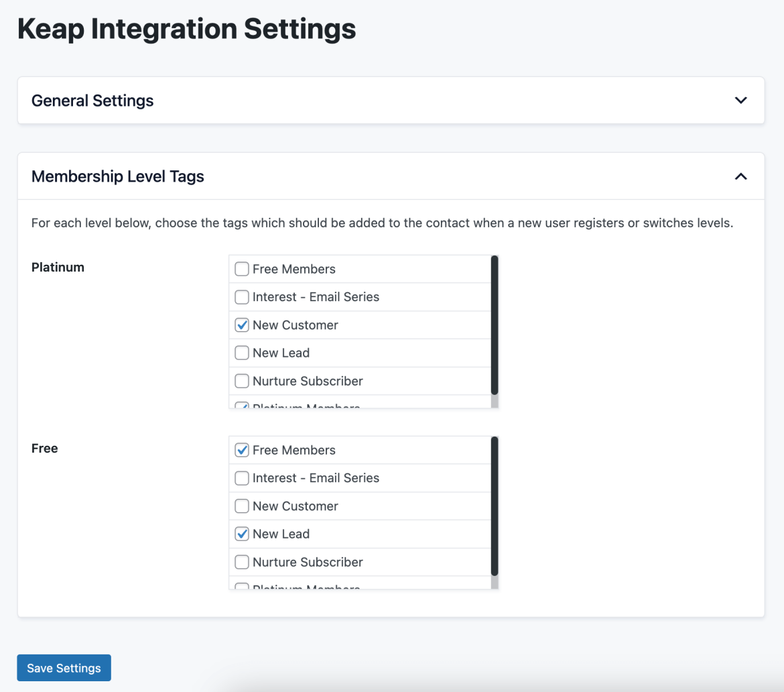Click the Save Settings button
The image size is (784, 692).
[x=64, y=667]
